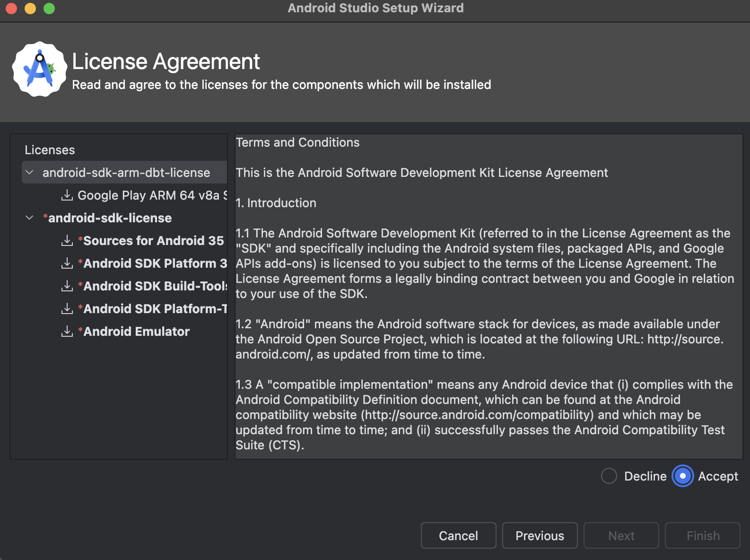750x560 pixels.
Task: Click download icon beside Android SDK Platform 3
Action: (67, 263)
